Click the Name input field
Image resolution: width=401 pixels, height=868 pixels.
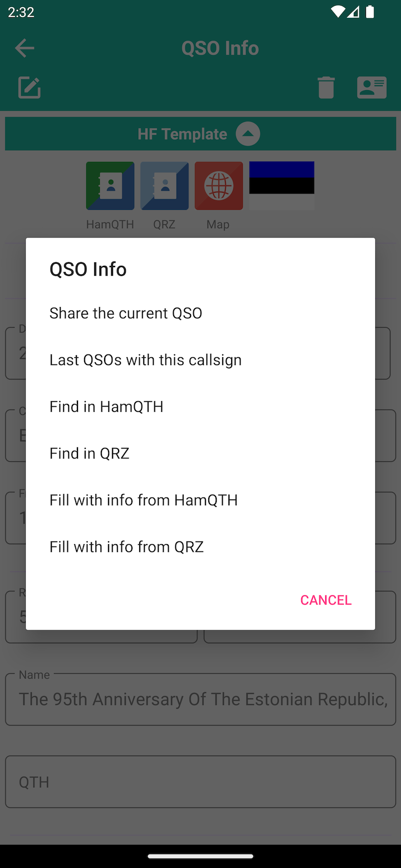[x=200, y=699]
